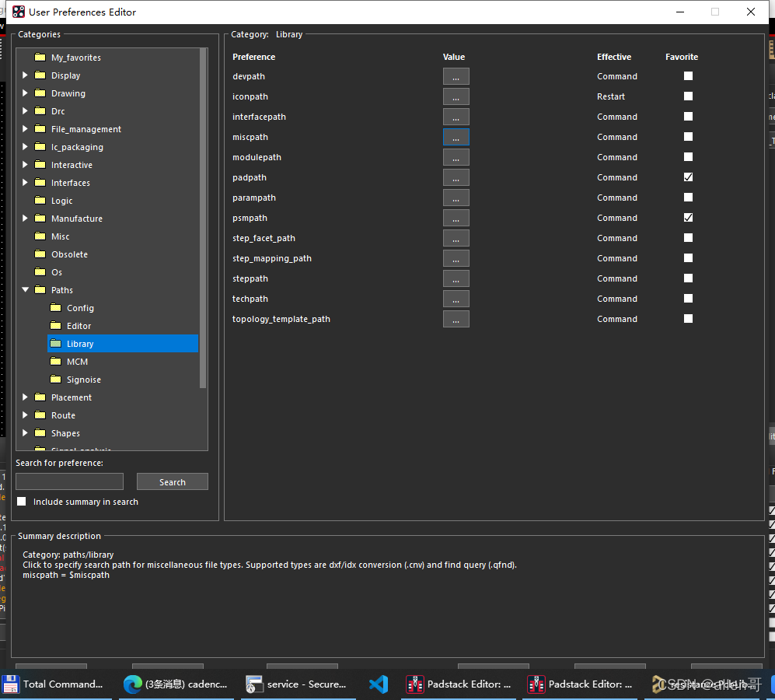Toggle favorite checkbox for iconpath

click(x=688, y=96)
